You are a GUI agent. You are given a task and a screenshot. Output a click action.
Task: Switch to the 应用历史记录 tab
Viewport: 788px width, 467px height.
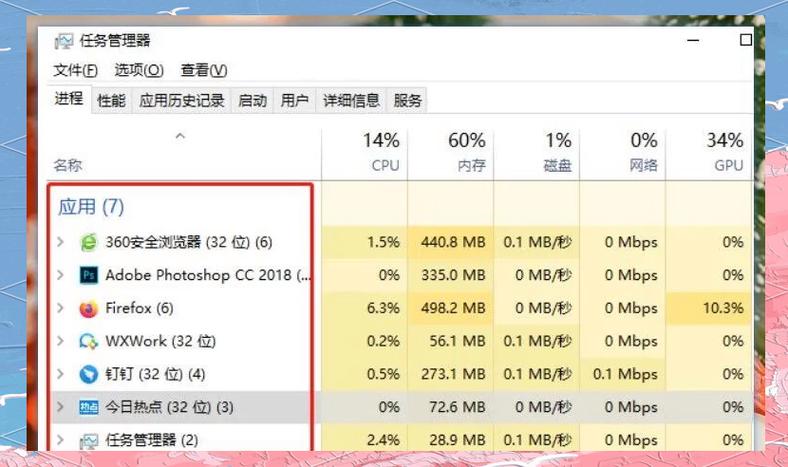click(x=181, y=101)
